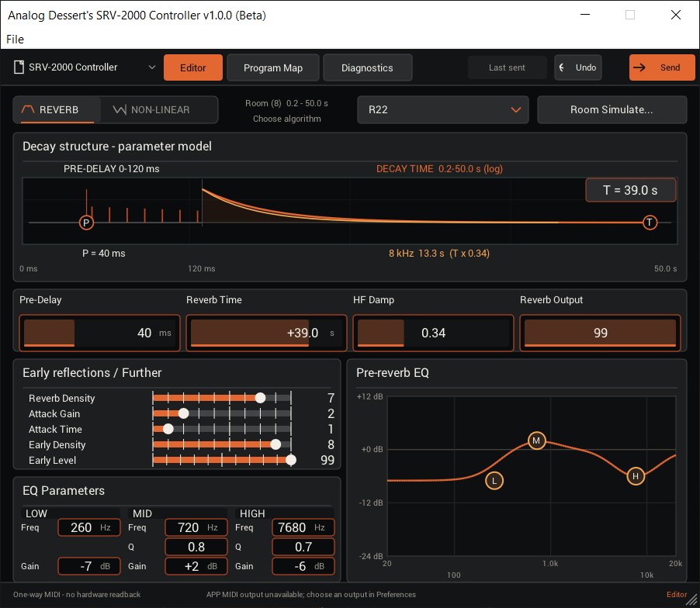Click the LOW Gain -7 dB field
The height and width of the screenshot is (608, 700).
89,566
